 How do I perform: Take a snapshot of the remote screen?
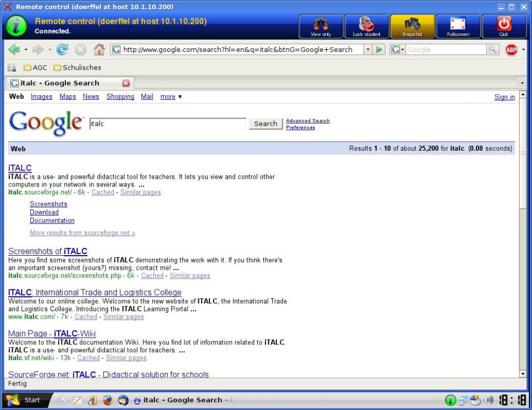point(412,27)
